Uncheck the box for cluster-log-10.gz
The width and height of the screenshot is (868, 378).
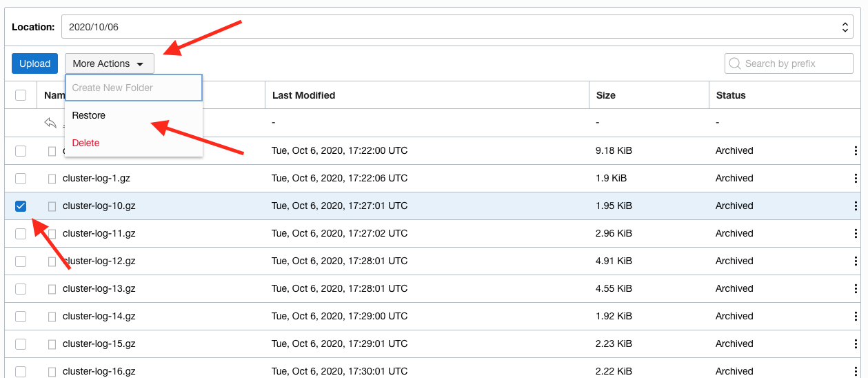coord(21,206)
